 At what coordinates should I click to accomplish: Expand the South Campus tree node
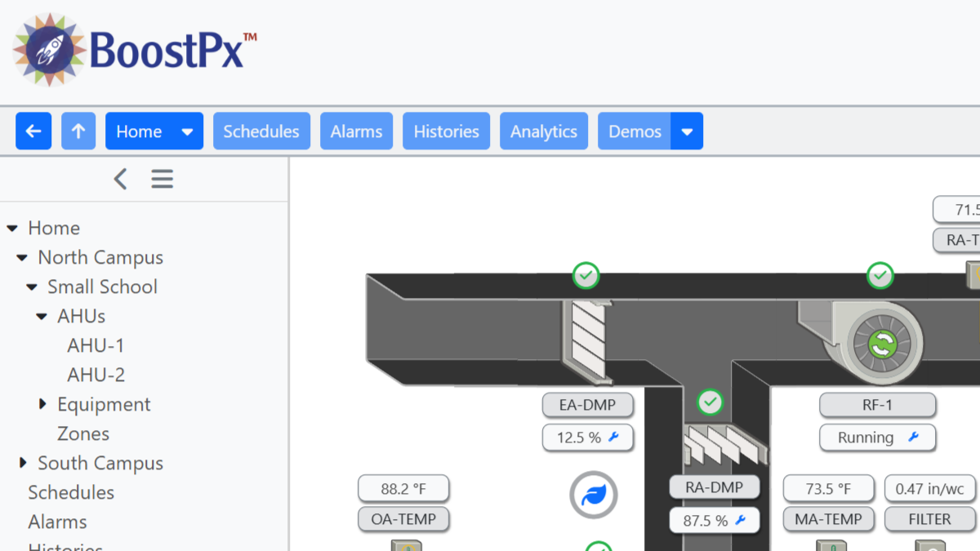(x=24, y=463)
